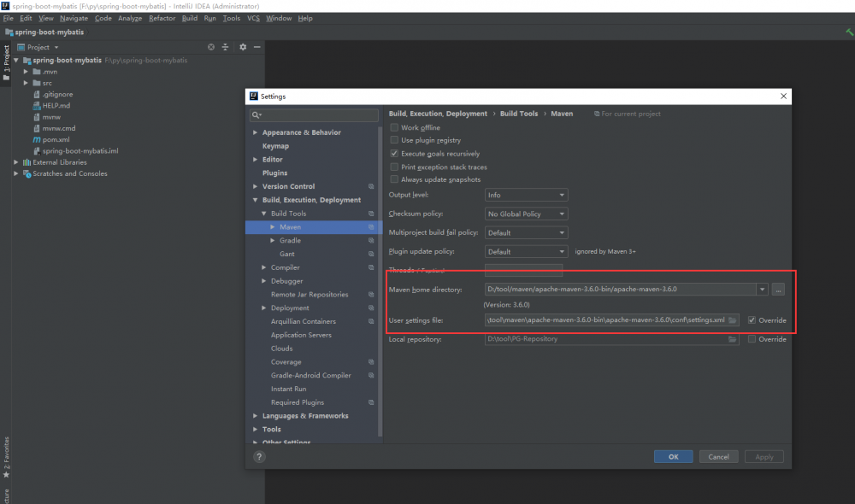The width and height of the screenshot is (855, 504).
Task: Click the Favorites star icon on left stripe
Action: point(7,475)
